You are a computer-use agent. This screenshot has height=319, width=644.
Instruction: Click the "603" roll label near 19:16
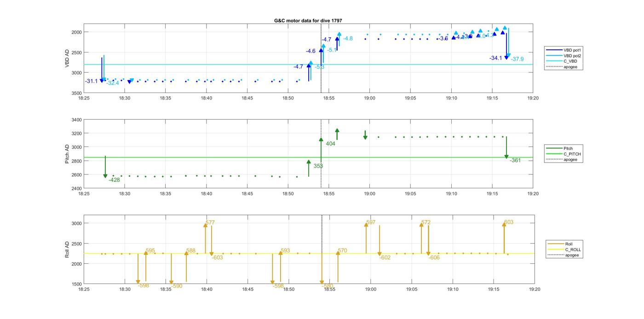pyautogui.click(x=509, y=222)
